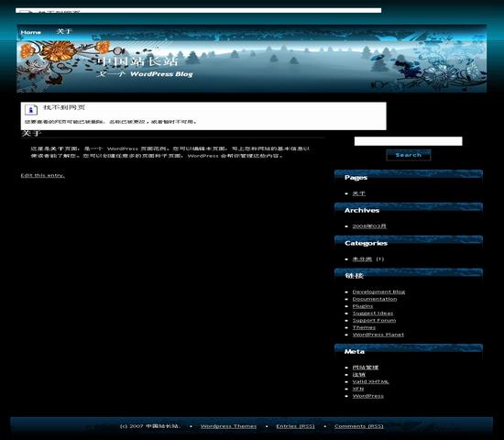Open 网站管理 link under Meta

click(365, 368)
